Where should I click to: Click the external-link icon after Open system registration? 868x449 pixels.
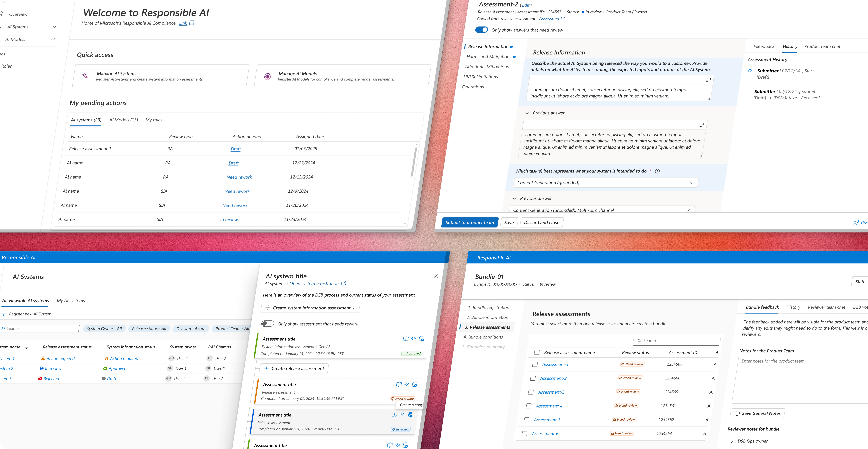[344, 283]
